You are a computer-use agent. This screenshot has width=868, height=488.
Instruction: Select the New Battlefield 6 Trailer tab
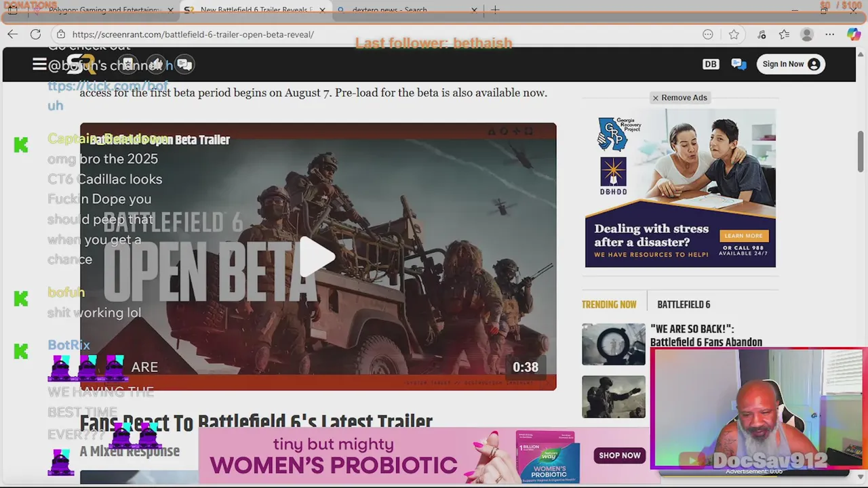pos(254,10)
